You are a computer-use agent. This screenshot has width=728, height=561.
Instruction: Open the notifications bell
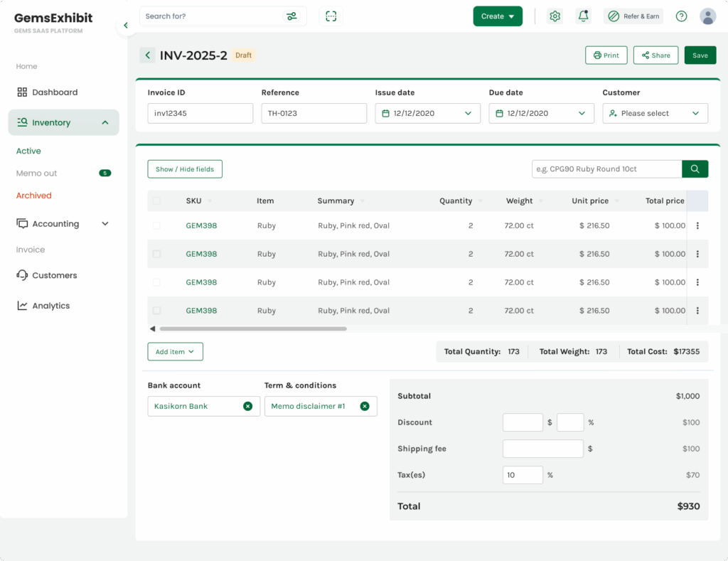[583, 16]
